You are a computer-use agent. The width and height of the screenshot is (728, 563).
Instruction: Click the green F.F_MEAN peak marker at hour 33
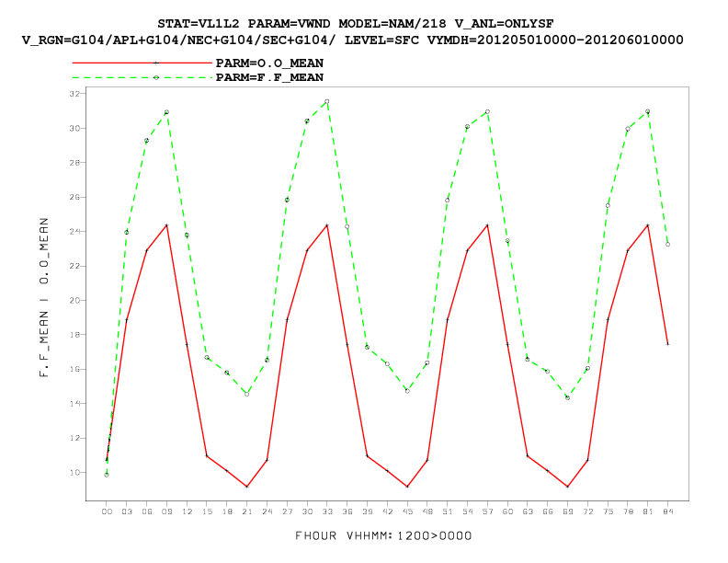click(x=327, y=101)
